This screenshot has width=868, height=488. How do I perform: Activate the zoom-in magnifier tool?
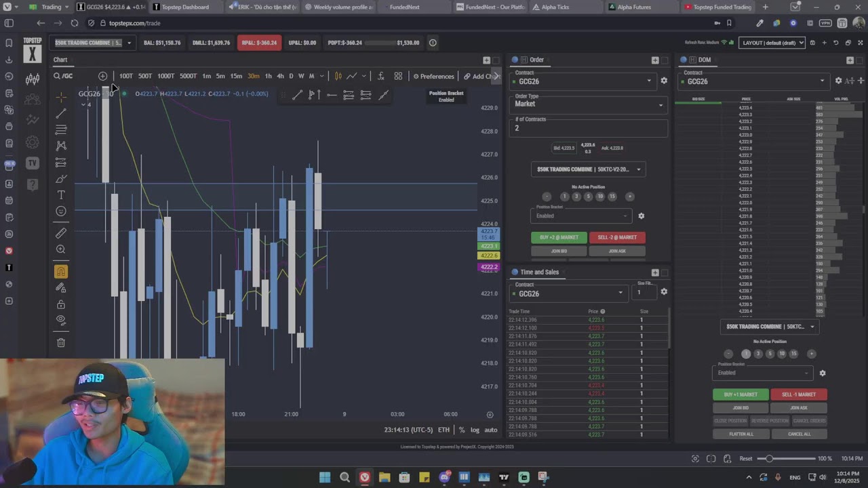(61, 249)
